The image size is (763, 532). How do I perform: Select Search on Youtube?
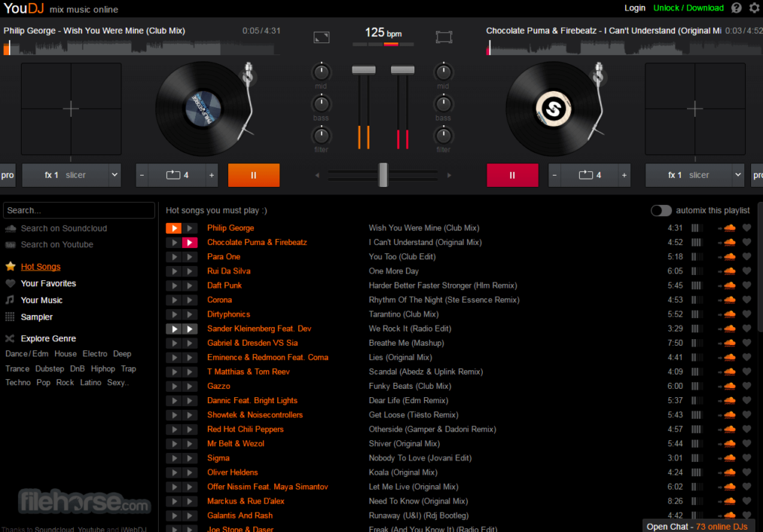tap(57, 244)
